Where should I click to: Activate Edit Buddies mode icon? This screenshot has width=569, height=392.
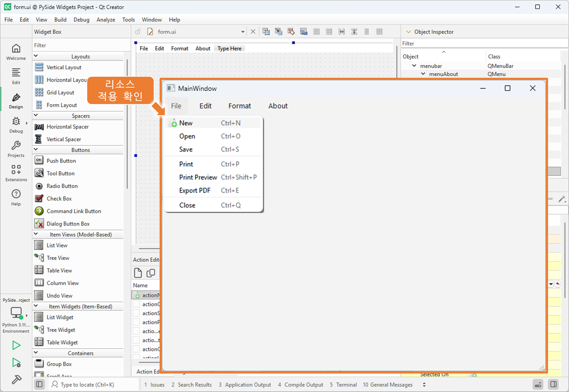click(291, 32)
